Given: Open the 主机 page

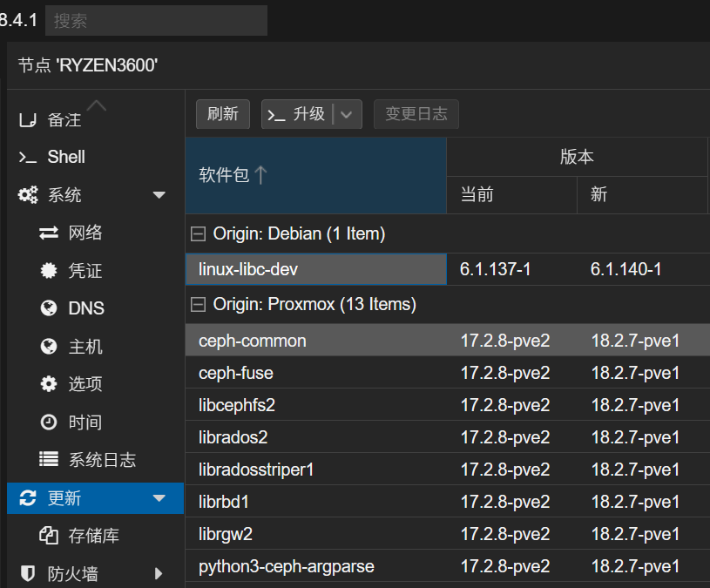Looking at the screenshot, I should [96, 347].
